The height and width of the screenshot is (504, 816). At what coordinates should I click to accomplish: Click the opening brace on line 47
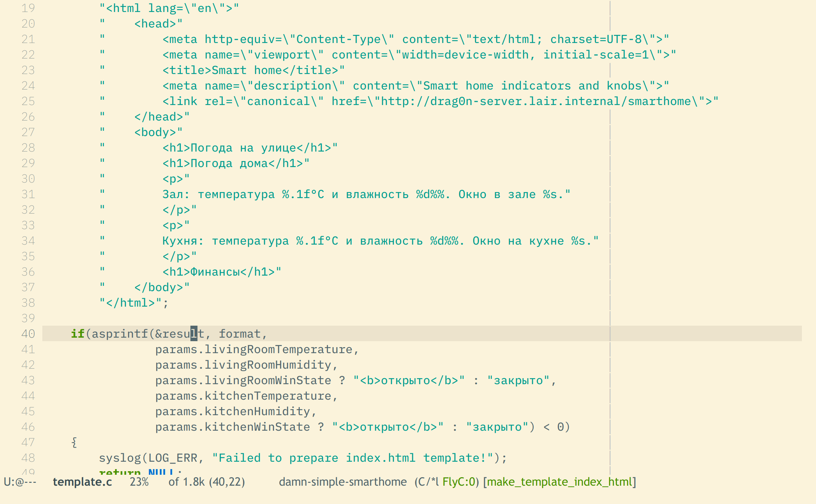pos(74,442)
